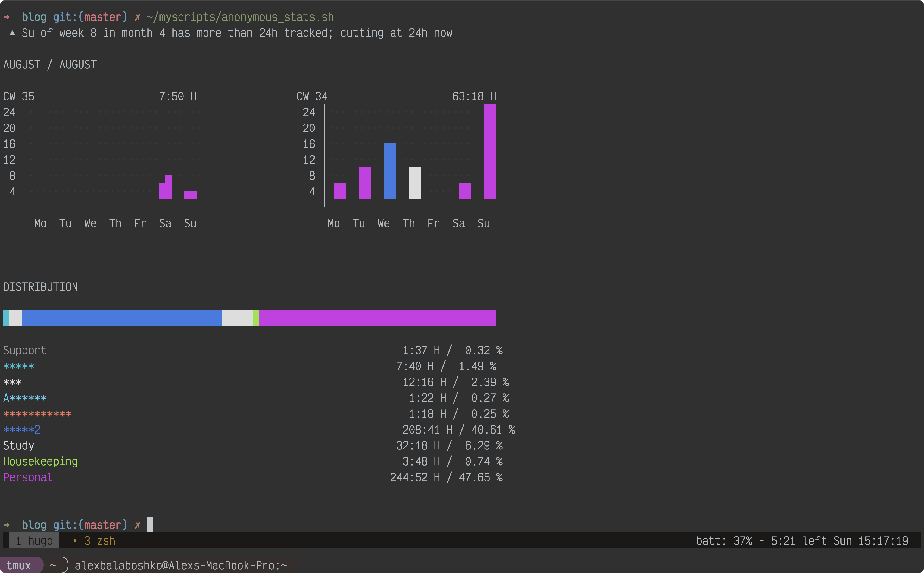Click the purple Personal segment of distribution bar
The height and width of the screenshot is (573, 924).
pos(377,318)
